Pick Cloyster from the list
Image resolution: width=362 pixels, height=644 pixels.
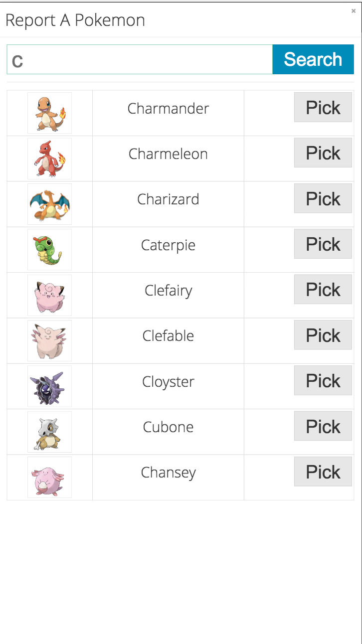[x=323, y=380]
